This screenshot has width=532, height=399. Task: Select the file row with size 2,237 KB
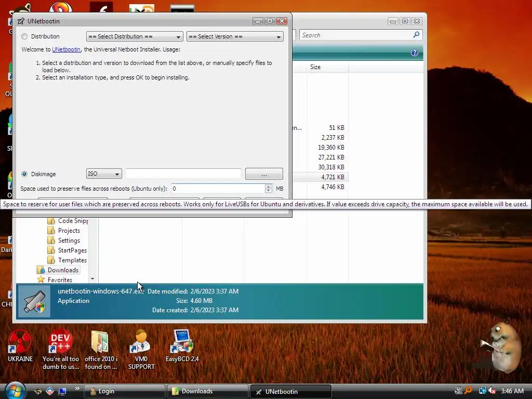coord(320,137)
